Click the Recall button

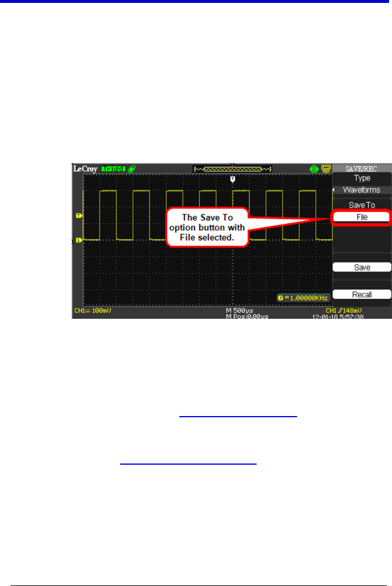[x=362, y=295]
